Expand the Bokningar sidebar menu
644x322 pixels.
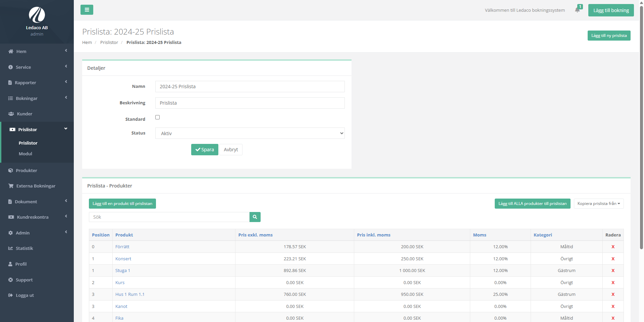(x=37, y=98)
